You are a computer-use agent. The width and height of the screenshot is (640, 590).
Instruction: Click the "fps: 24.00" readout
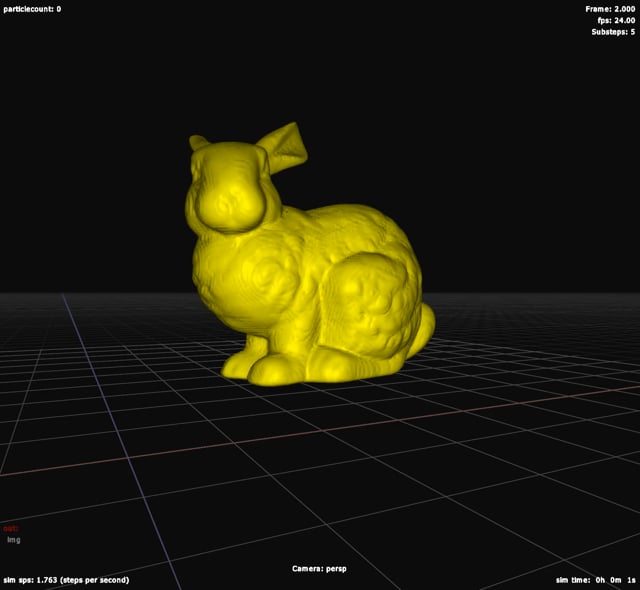[616, 20]
